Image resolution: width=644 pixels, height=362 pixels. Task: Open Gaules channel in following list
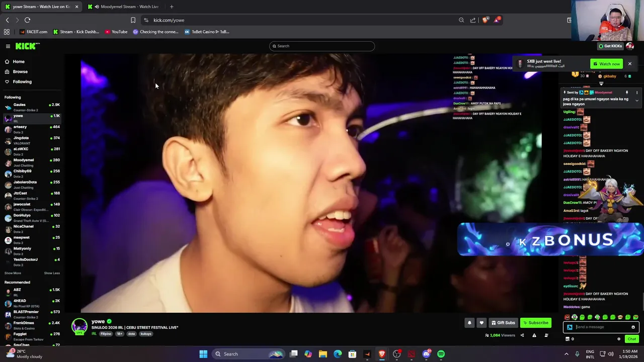tap(31, 107)
